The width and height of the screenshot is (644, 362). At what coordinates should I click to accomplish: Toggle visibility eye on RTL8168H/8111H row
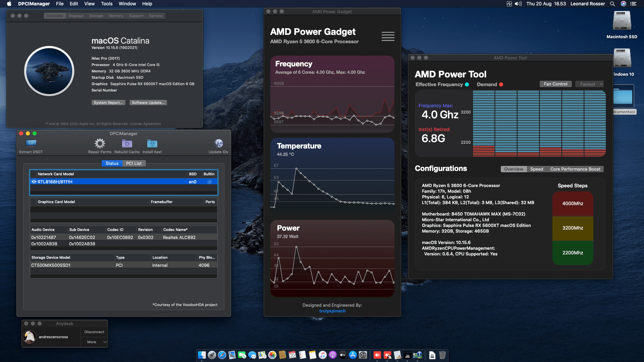[34, 181]
